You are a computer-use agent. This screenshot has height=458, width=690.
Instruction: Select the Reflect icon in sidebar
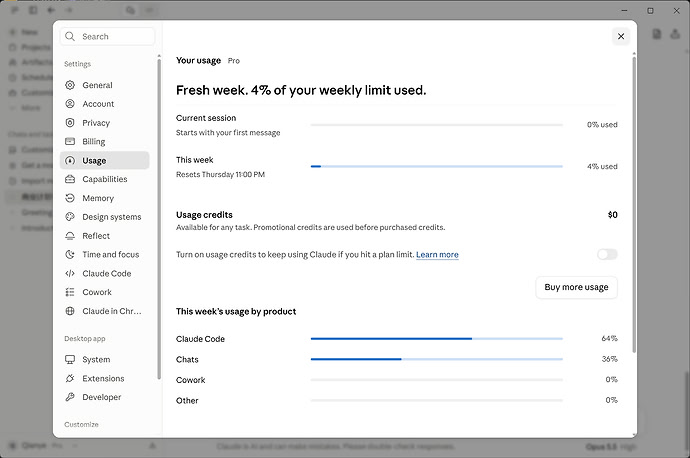pyautogui.click(x=70, y=236)
